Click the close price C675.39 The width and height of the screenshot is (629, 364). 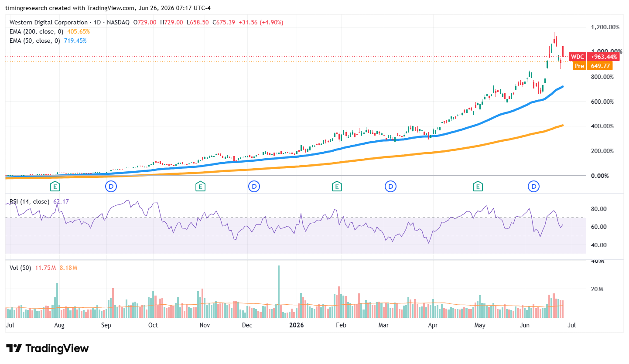tap(224, 22)
